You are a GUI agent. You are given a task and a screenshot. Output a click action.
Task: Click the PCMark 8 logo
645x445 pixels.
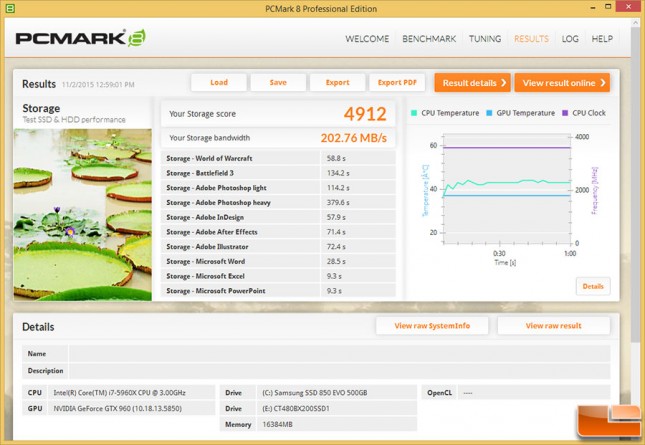pos(81,38)
